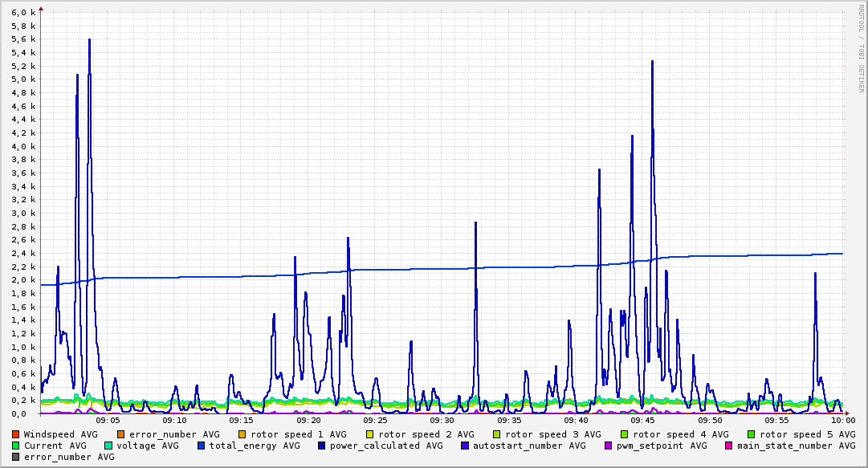Click the rotor speed 3 AVG swatch

tap(496, 435)
